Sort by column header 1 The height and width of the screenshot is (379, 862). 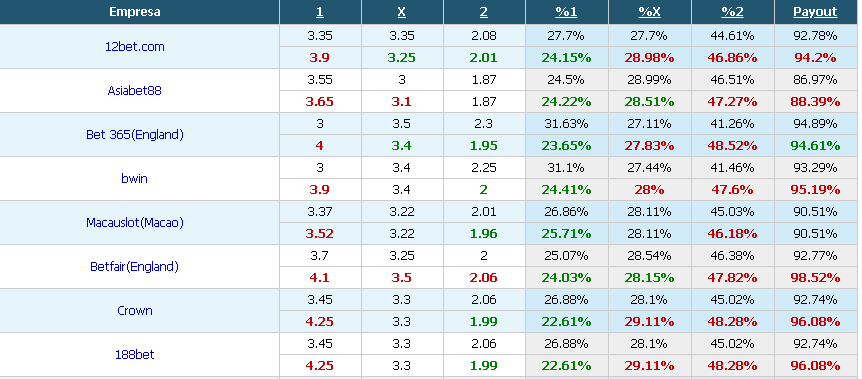pos(320,12)
